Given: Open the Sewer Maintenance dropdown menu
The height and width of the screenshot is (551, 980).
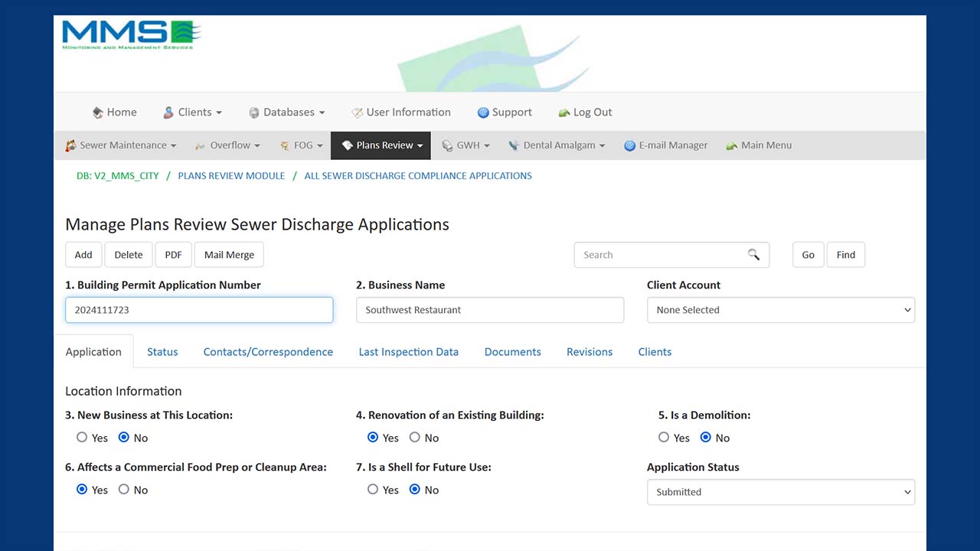Looking at the screenshot, I should tap(120, 145).
